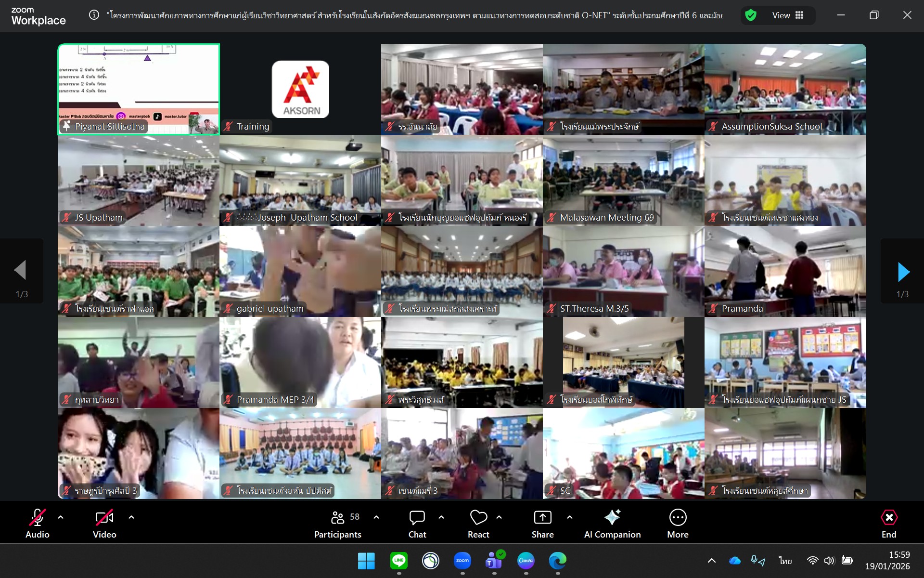
Task: Select the SC participant video tile
Action: (x=624, y=453)
